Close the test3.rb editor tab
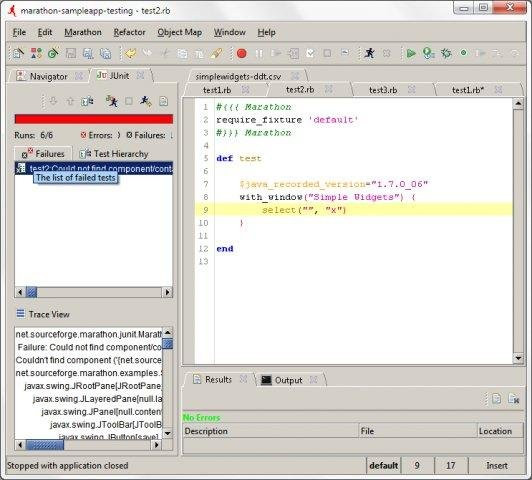Image resolution: width=532 pixels, height=480 pixels. tap(412, 89)
